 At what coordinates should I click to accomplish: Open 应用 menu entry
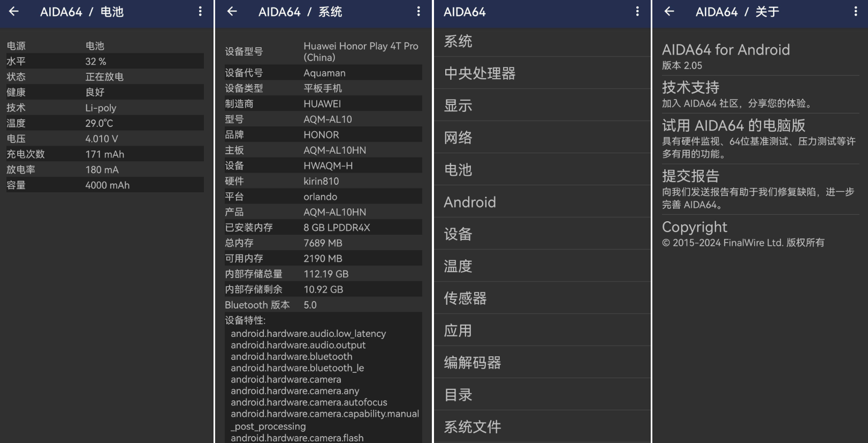[x=542, y=330]
